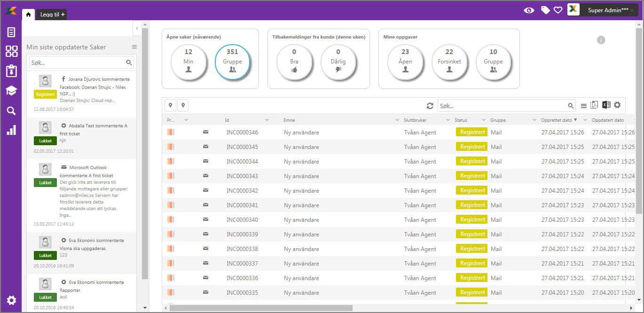Click Tvåan Agent on row INC0000338
This screenshot has width=644, height=313.
coord(420,249)
